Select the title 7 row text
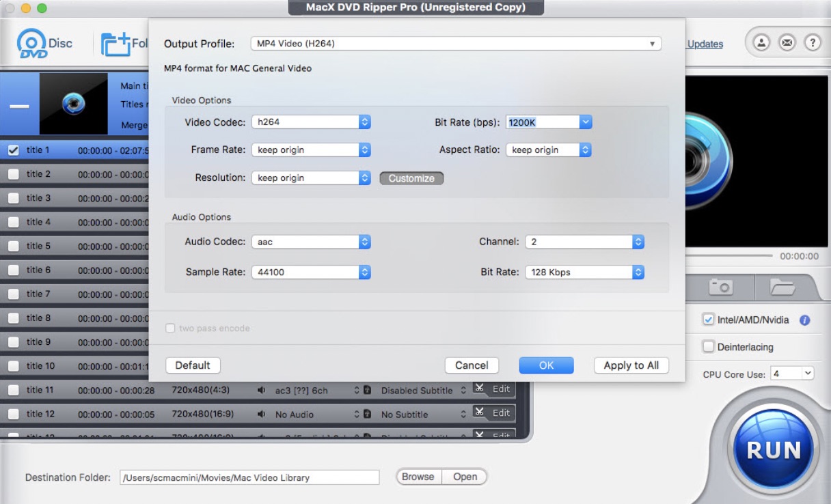The height and width of the screenshot is (504, 831). pos(38,294)
